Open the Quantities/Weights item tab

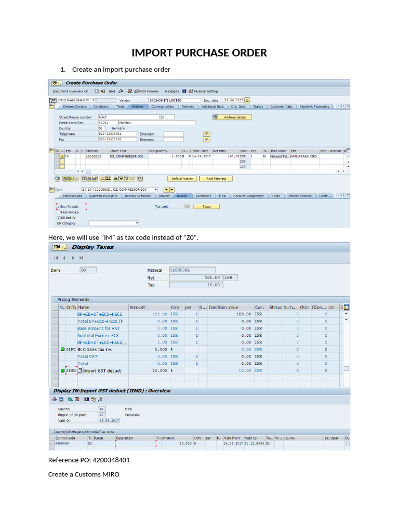tap(103, 196)
